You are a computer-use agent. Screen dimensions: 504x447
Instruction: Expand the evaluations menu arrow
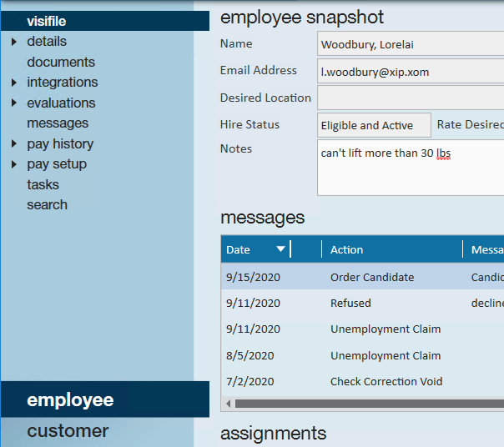pos(14,103)
